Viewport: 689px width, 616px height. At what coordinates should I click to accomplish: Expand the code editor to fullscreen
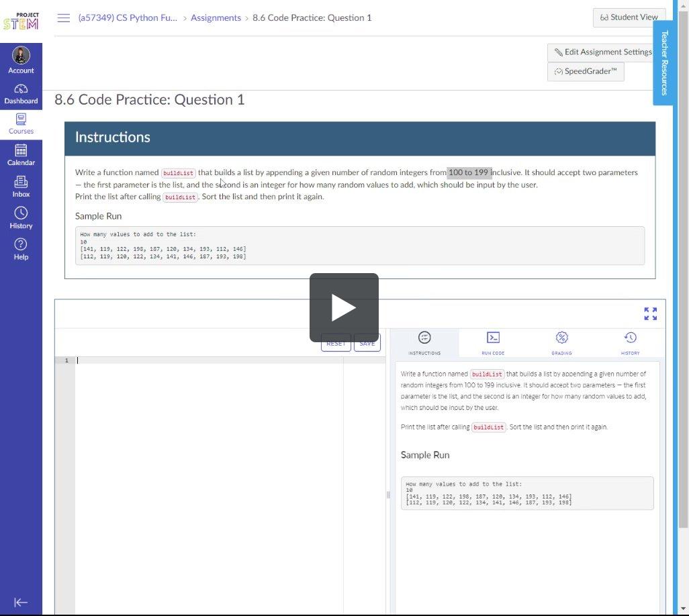click(x=650, y=314)
